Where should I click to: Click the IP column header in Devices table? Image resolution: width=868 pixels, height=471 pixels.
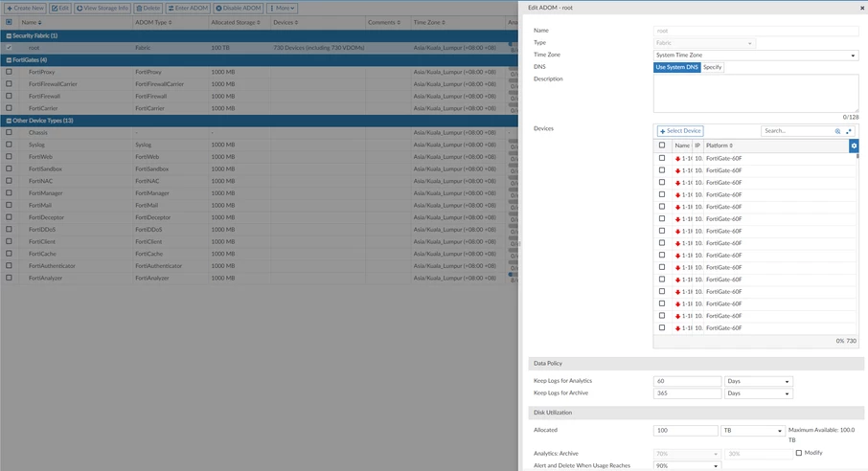pyautogui.click(x=697, y=146)
